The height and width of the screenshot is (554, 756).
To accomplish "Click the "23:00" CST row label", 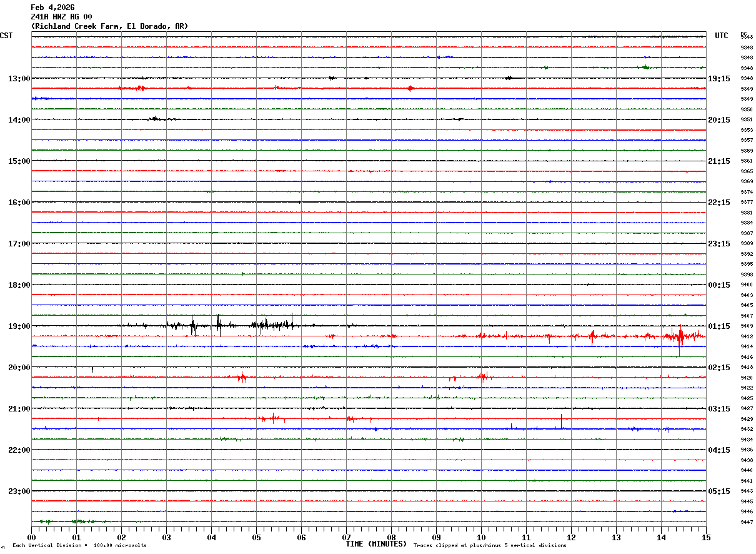I will tap(19, 491).
